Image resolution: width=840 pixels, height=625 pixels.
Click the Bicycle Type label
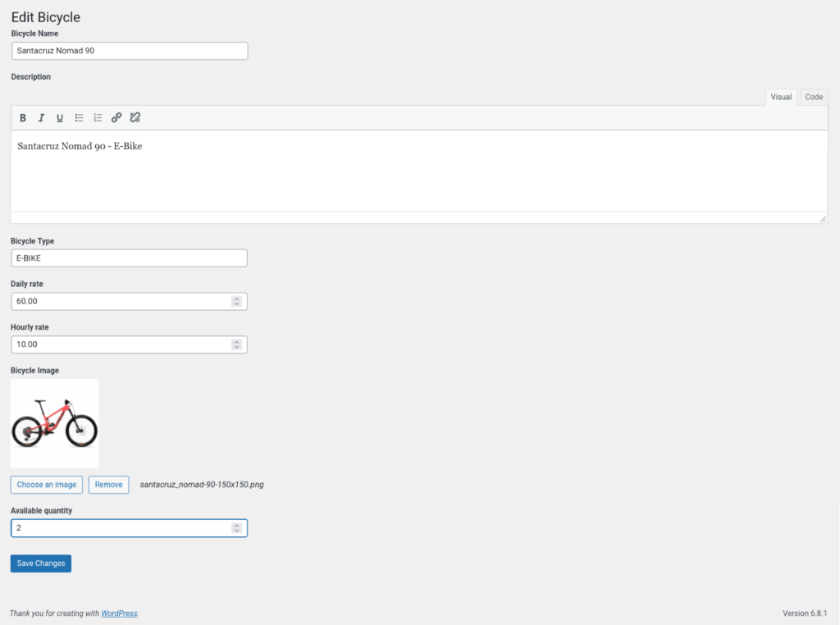[x=32, y=241]
